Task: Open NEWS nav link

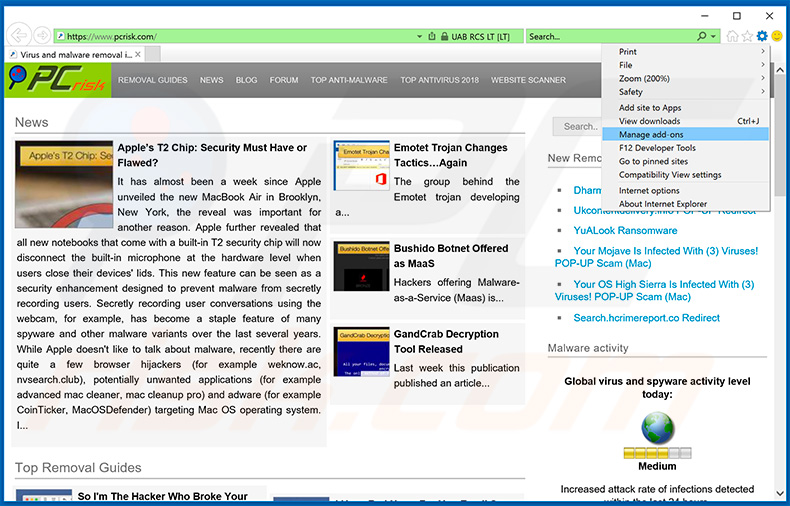Action: (x=212, y=80)
